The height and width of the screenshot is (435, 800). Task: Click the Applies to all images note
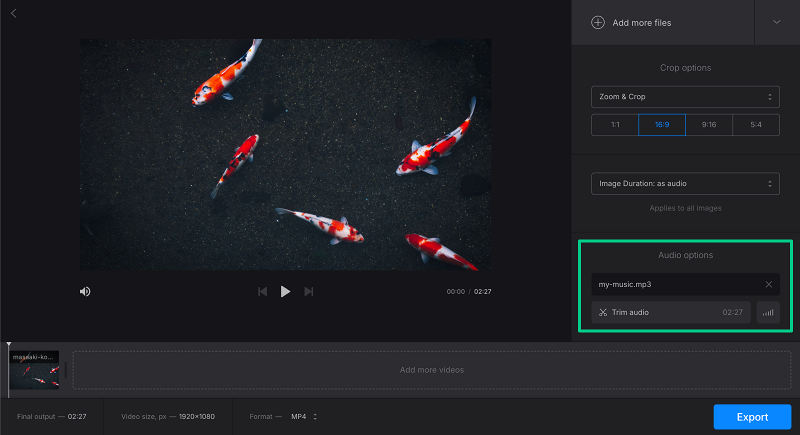coord(685,208)
